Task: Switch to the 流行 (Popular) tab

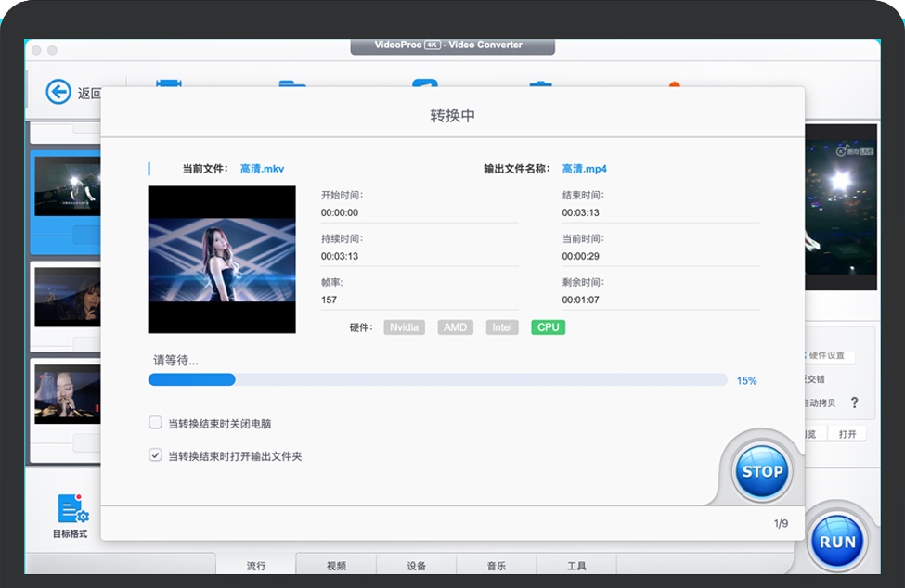Action: point(256,566)
